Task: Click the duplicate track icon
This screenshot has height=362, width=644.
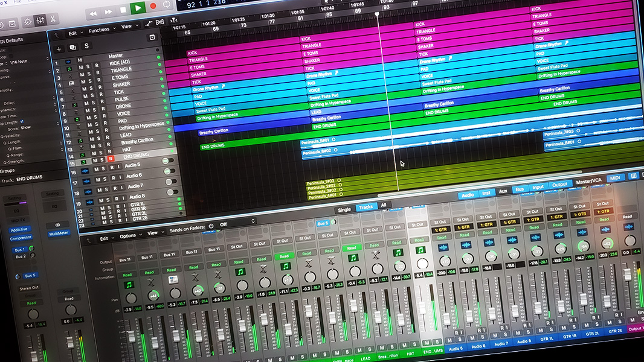Action: 72,48
